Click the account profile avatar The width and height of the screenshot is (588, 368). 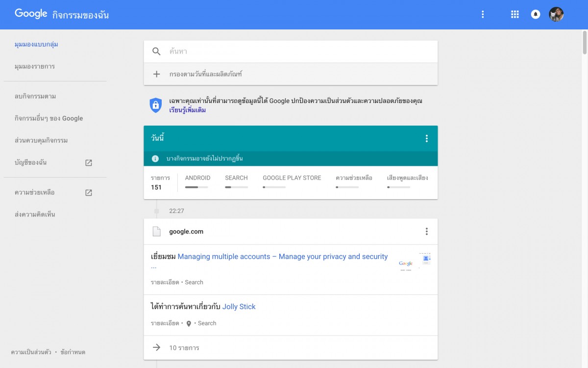pos(556,14)
